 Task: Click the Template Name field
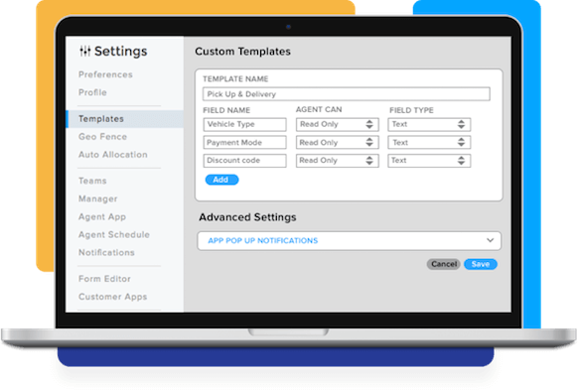click(x=347, y=94)
